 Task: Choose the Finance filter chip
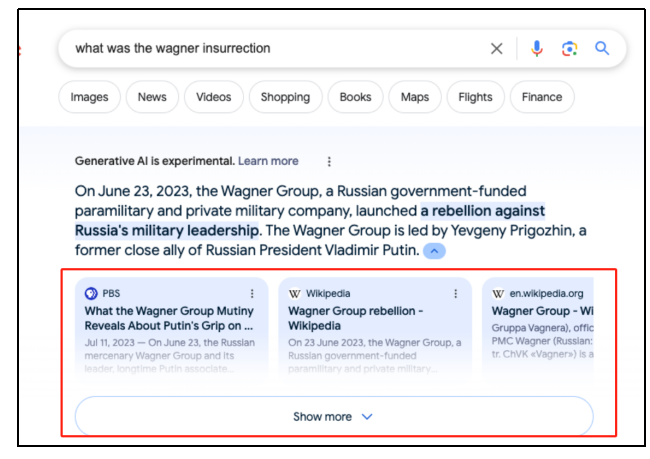(542, 97)
